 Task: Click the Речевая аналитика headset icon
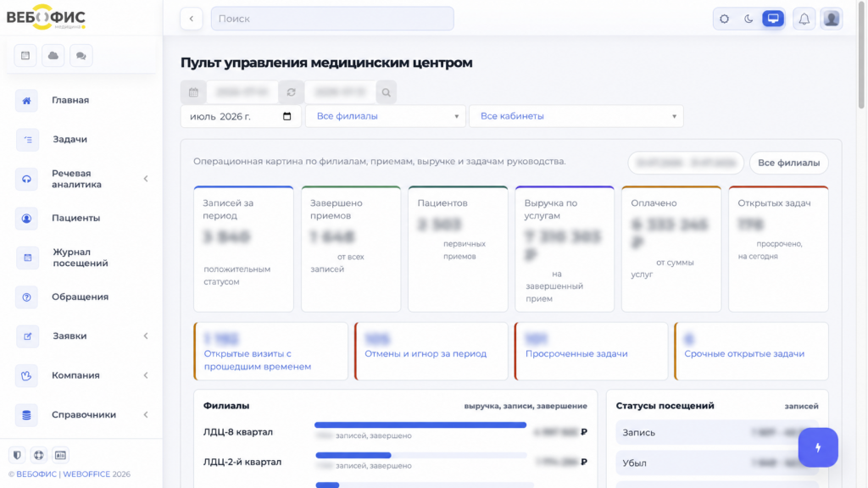26,179
